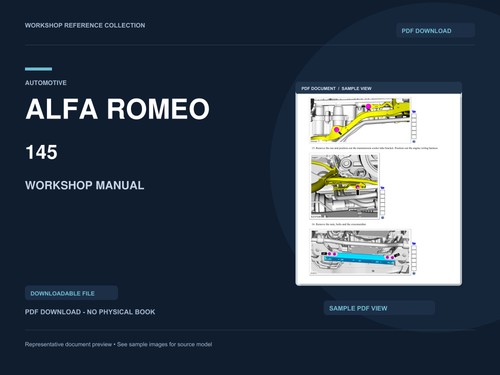Click the 'WORKSHOP REFERENCE COLLECTION' heading

85,25
